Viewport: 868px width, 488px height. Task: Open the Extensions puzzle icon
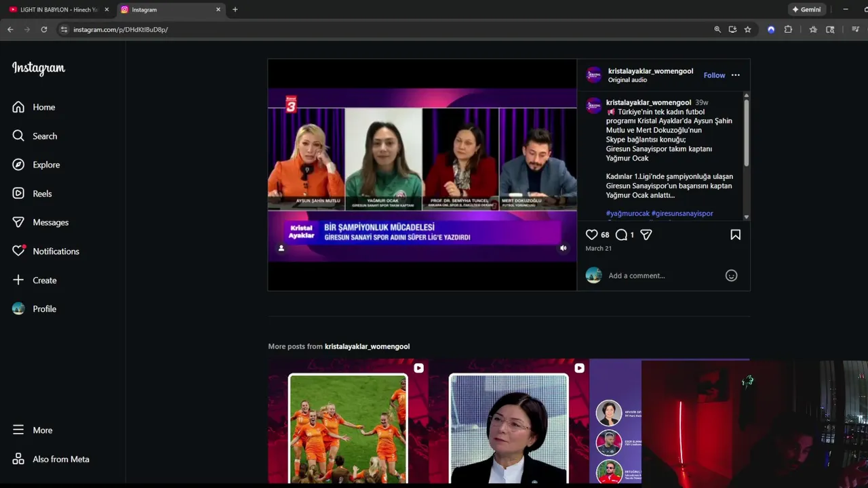point(788,30)
